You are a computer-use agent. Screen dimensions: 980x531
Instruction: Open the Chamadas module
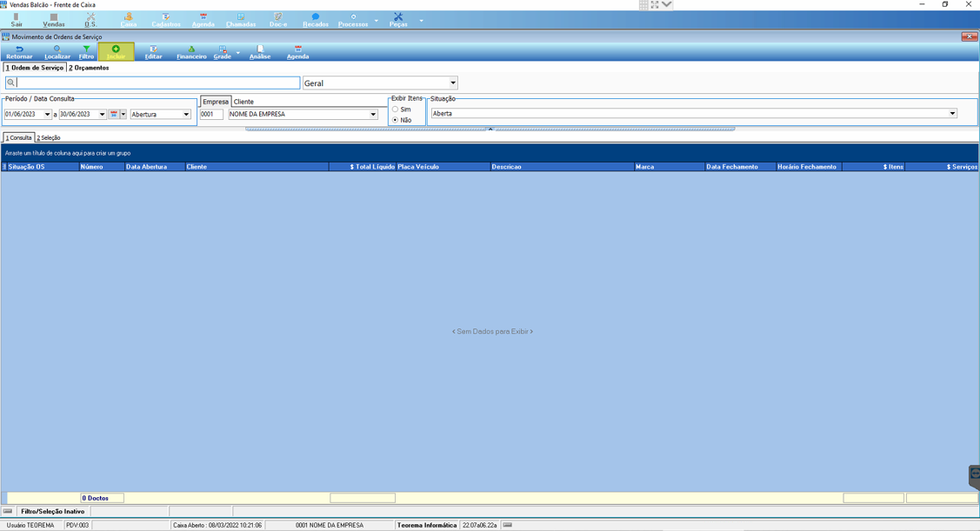(241, 20)
